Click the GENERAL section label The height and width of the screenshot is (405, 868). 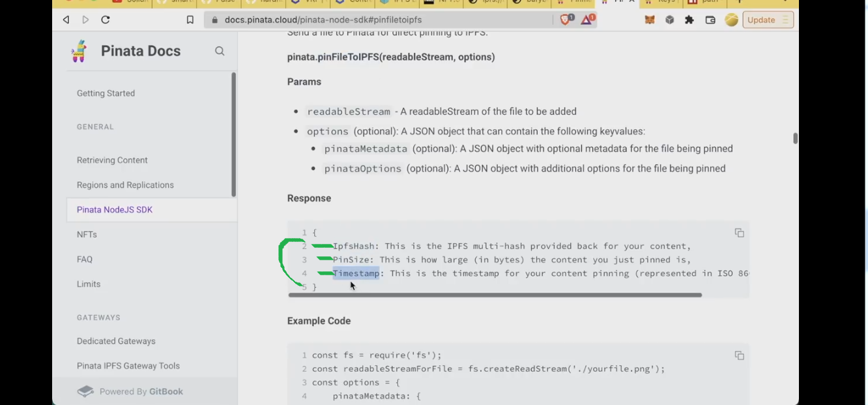[95, 127]
